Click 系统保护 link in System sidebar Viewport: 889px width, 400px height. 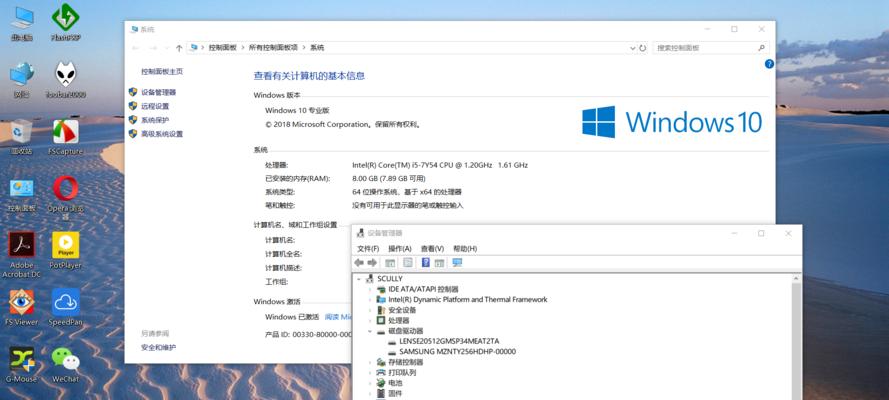coord(155,120)
